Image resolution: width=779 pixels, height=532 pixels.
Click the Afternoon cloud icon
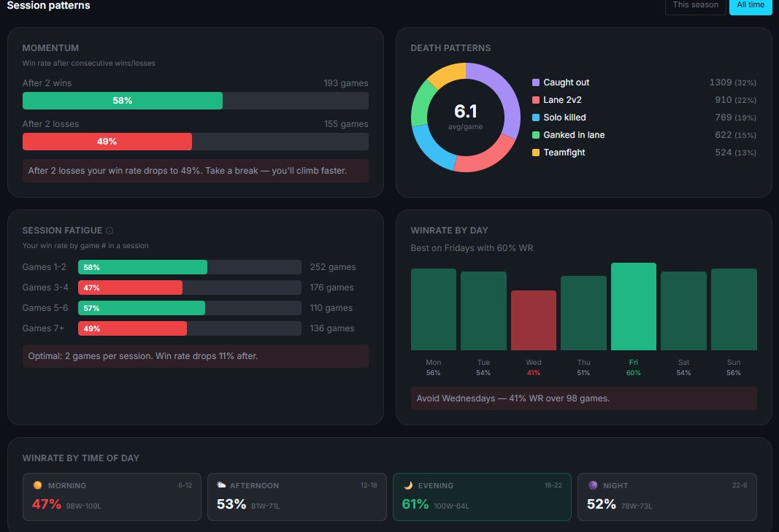point(221,485)
